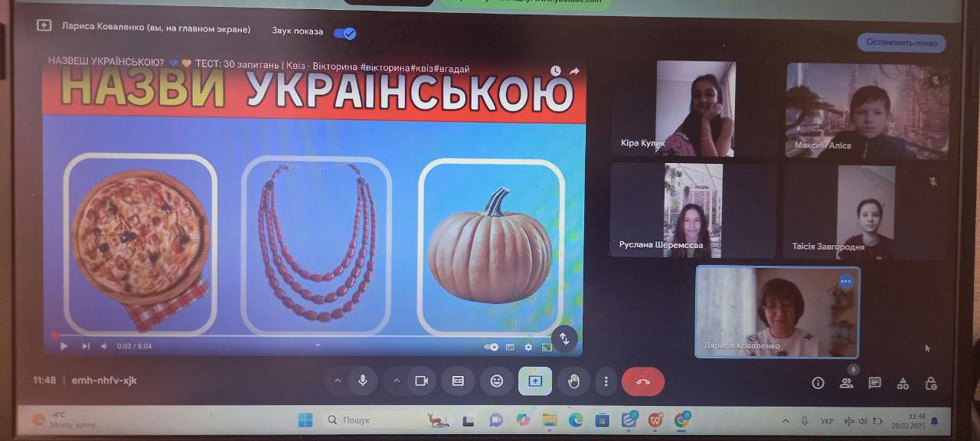Play the YouTube video

click(64, 346)
